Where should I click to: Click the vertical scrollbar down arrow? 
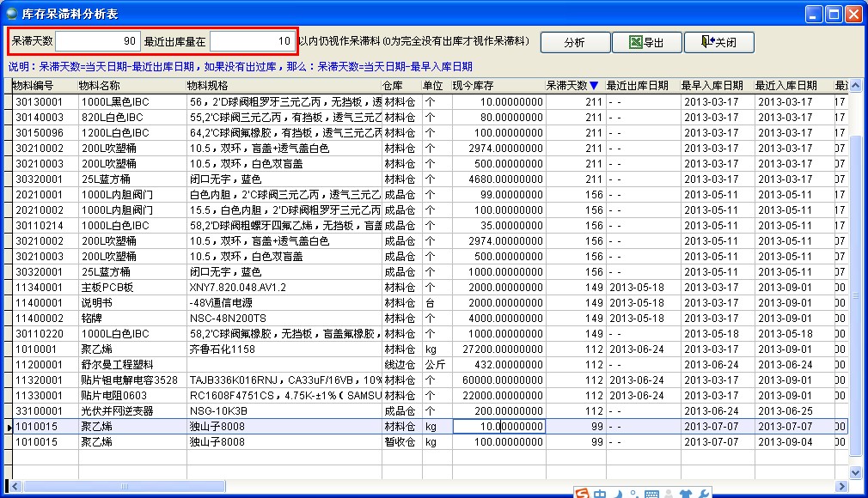tap(855, 472)
